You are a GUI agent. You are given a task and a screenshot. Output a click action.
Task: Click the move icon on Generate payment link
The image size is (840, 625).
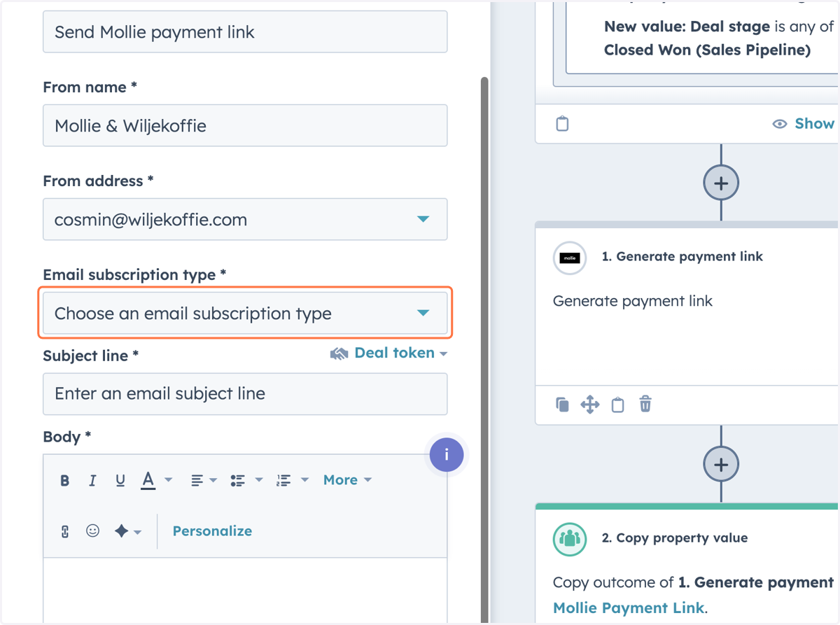tap(590, 405)
